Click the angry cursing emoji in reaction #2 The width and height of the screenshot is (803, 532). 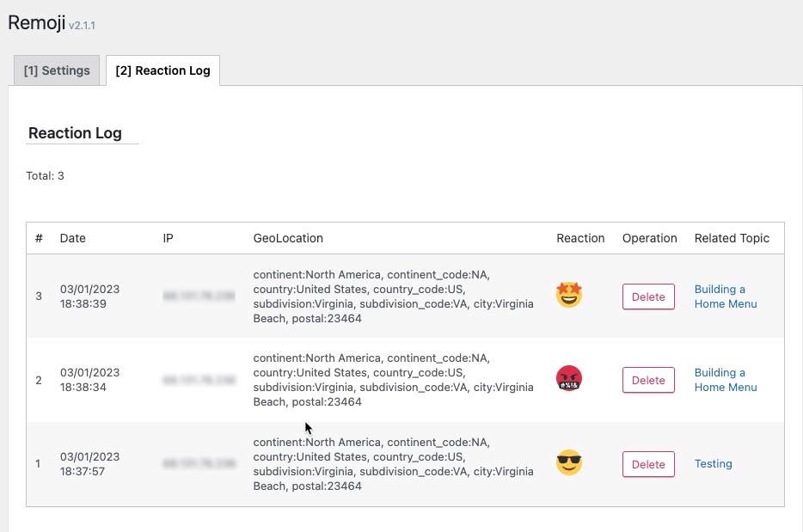pos(569,379)
